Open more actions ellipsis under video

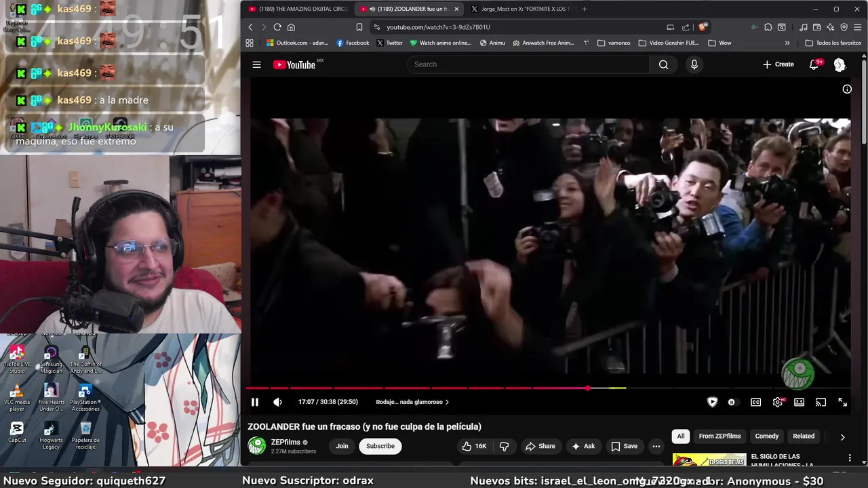pos(656,446)
